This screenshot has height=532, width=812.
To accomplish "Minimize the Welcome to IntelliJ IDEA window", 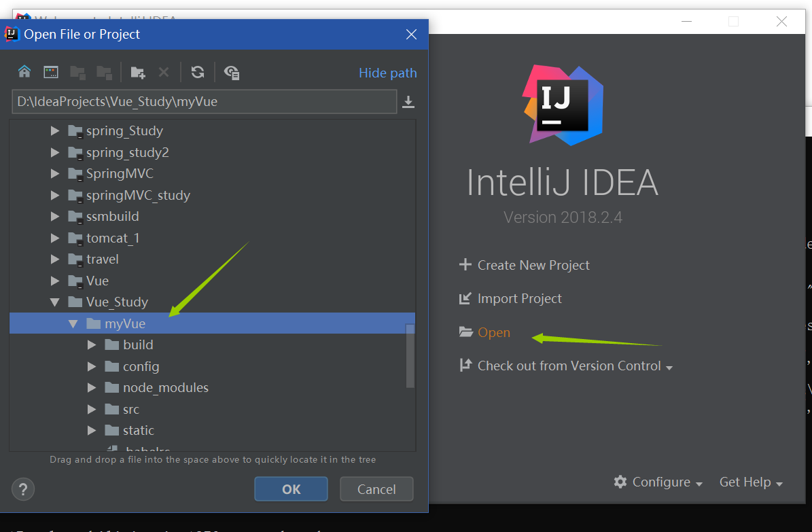I will click(x=687, y=21).
